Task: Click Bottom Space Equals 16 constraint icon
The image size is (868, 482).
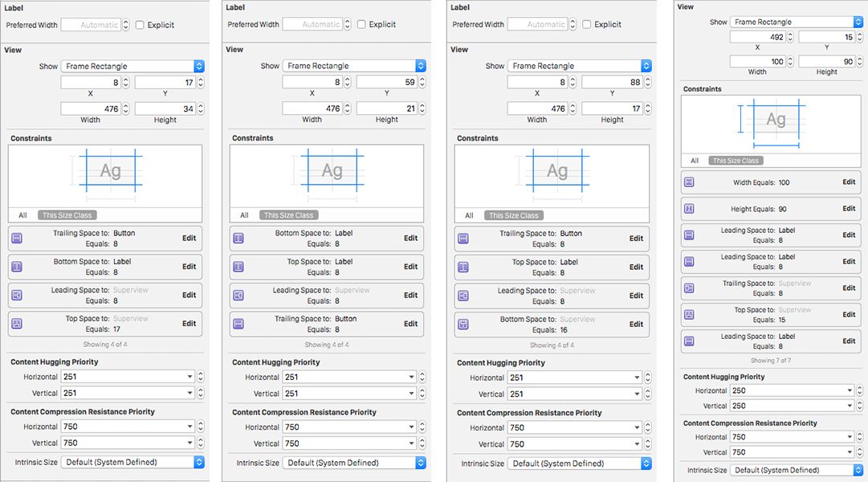Action: click(463, 324)
